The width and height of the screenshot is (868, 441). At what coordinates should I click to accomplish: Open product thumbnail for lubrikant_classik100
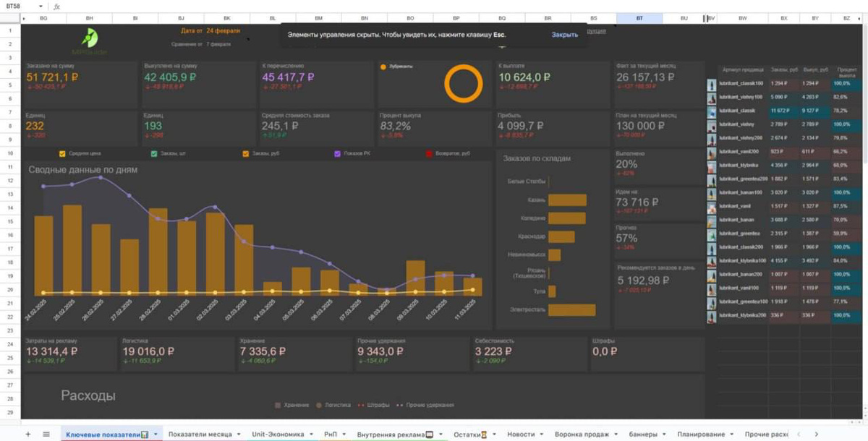click(x=712, y=84)
